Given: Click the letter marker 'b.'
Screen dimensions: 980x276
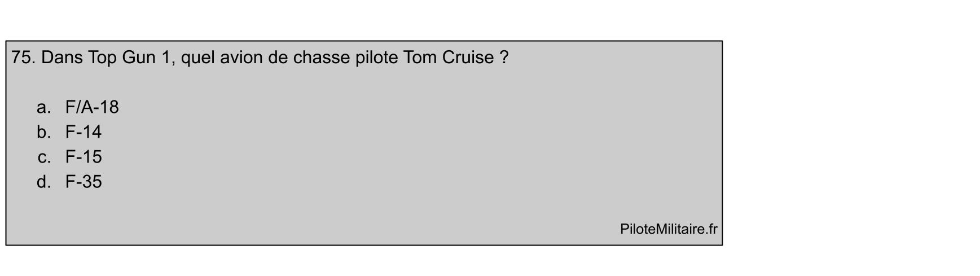Looking at the screenshot, I should [x=44, y=132].
